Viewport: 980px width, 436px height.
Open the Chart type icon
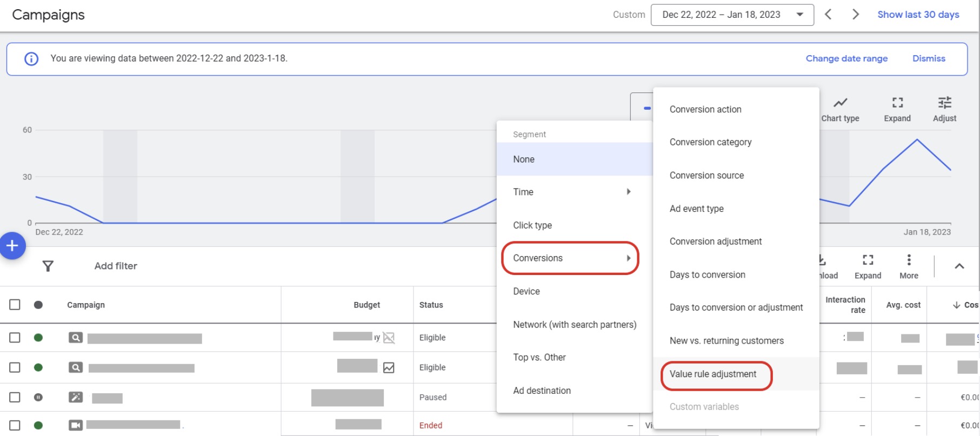(840, 103)
